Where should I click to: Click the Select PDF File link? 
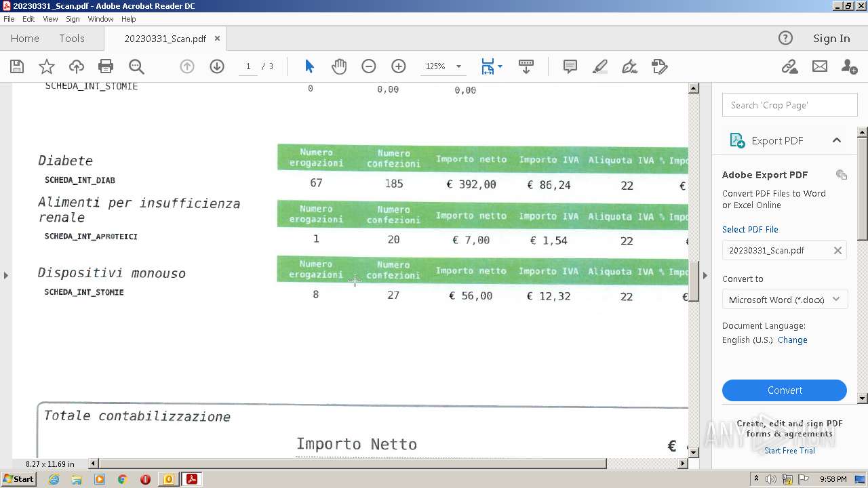[x=750, y=229]
